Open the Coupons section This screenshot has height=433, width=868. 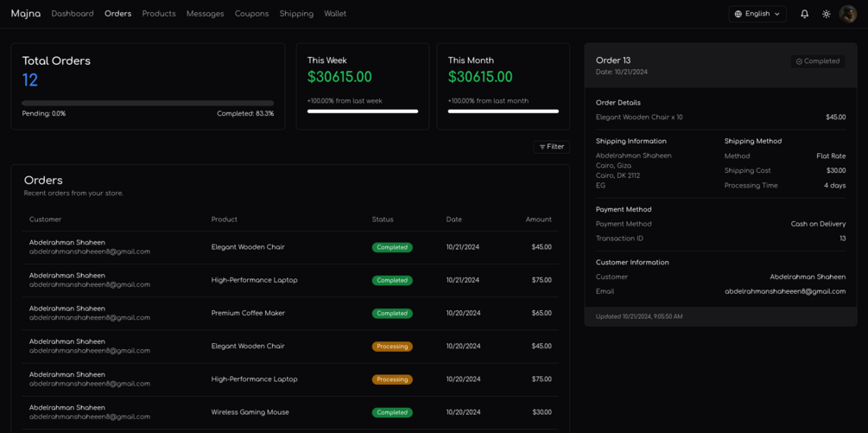pos(251,14)
